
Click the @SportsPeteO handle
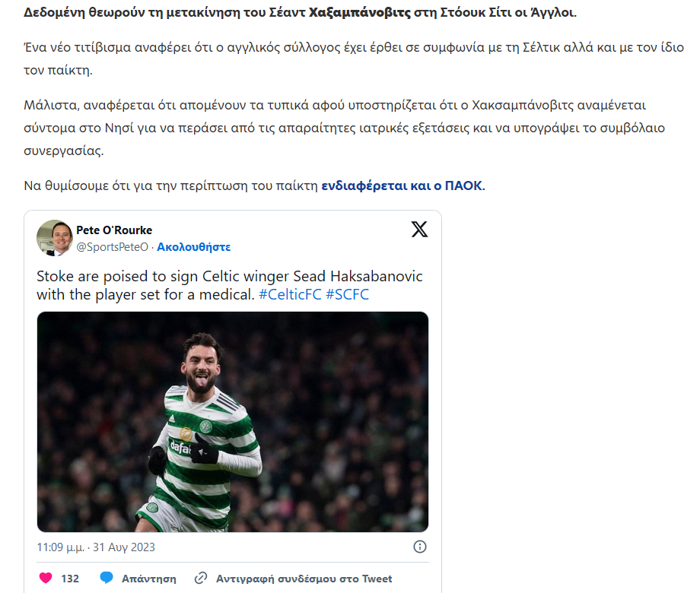112,247
